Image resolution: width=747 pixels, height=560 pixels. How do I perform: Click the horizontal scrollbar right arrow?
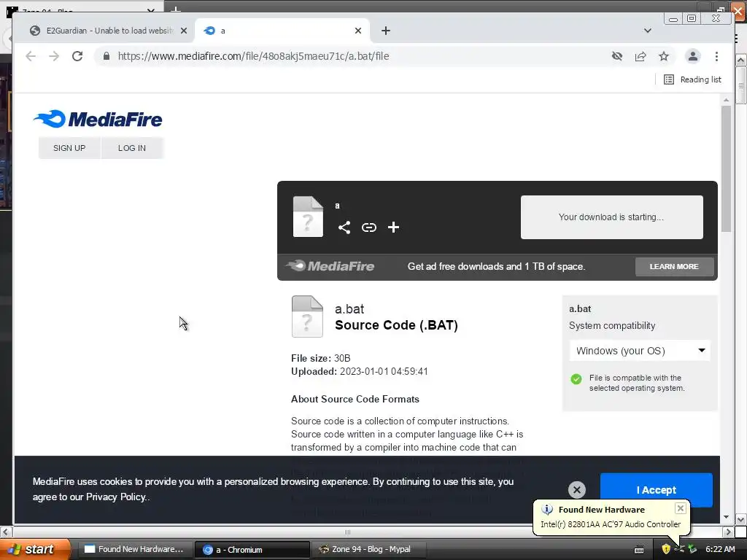point(728,532)
